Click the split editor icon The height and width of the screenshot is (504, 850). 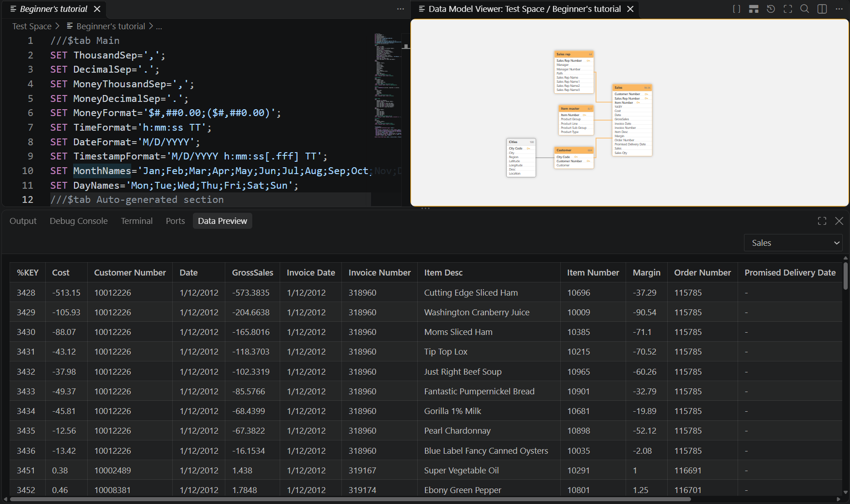click(x=822, y=9)
